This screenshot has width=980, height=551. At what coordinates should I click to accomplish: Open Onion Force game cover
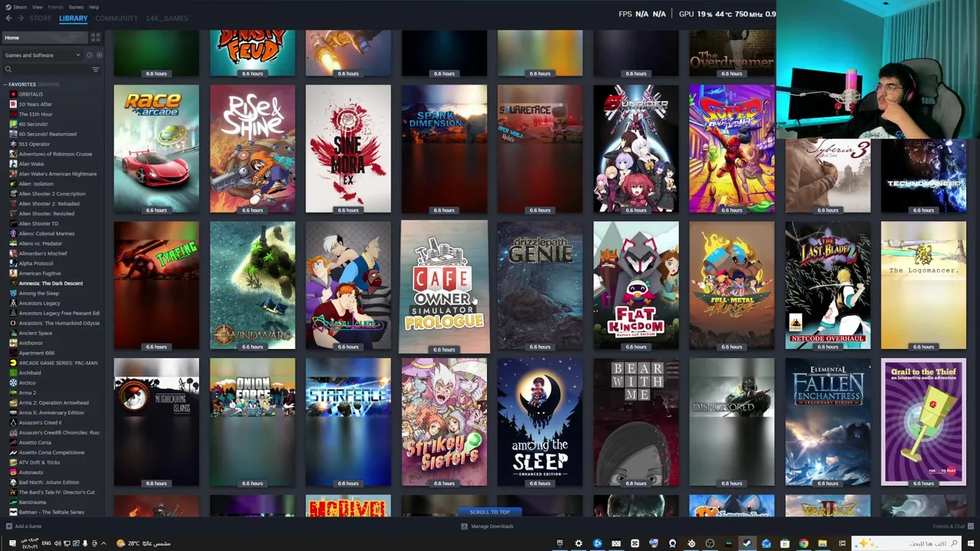click(x=252, y=422)
